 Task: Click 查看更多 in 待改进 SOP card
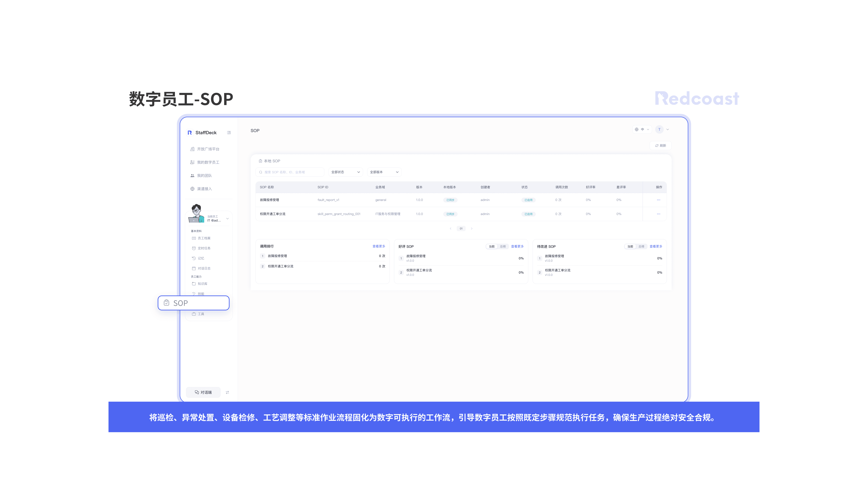(x=656, y=247)
